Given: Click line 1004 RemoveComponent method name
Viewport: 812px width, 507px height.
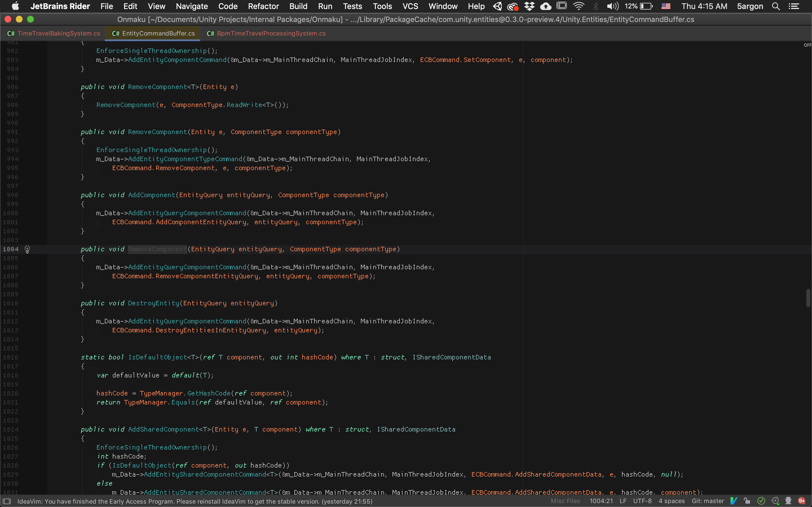Looking at the screenshot, I should (x=157, y=248).
